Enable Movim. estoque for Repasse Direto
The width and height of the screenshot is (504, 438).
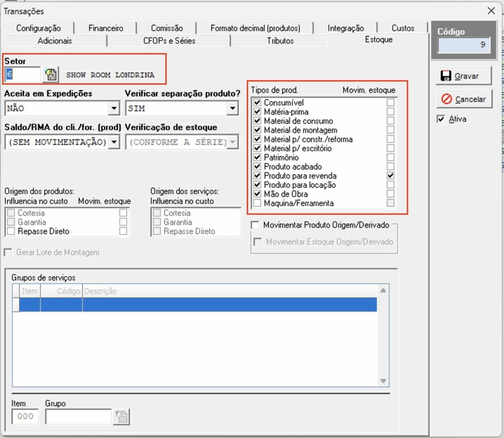(x=123, y=231)
